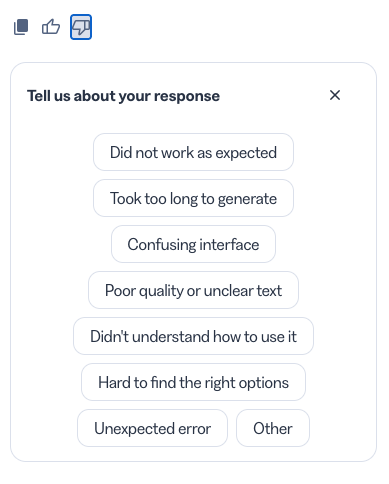Click the "Tell us about your response" heading
This screenshot has height=484, width=389.
click(123, 96)
